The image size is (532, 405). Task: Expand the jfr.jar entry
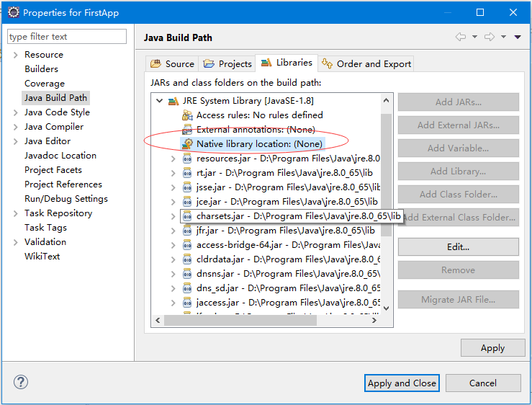[173, 231]
